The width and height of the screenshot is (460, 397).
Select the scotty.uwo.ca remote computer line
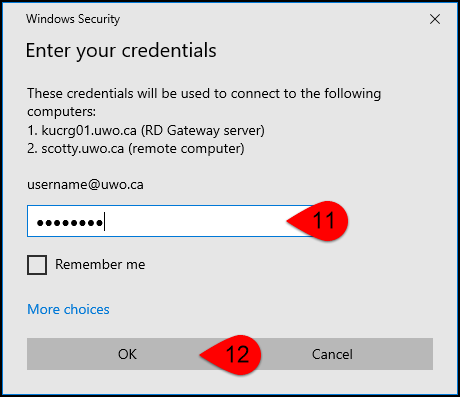(x=136, y=149)
